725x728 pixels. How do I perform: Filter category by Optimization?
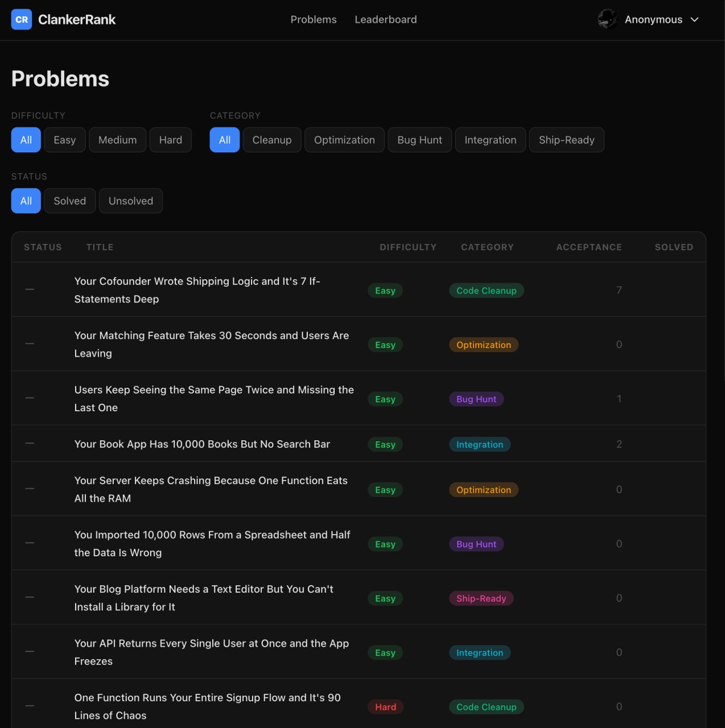[x=344, y=140]
